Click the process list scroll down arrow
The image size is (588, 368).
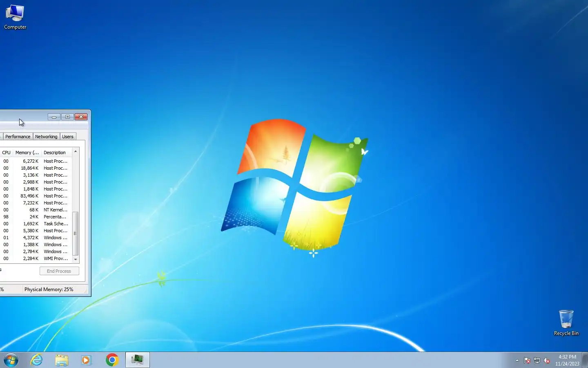(76, 259)
